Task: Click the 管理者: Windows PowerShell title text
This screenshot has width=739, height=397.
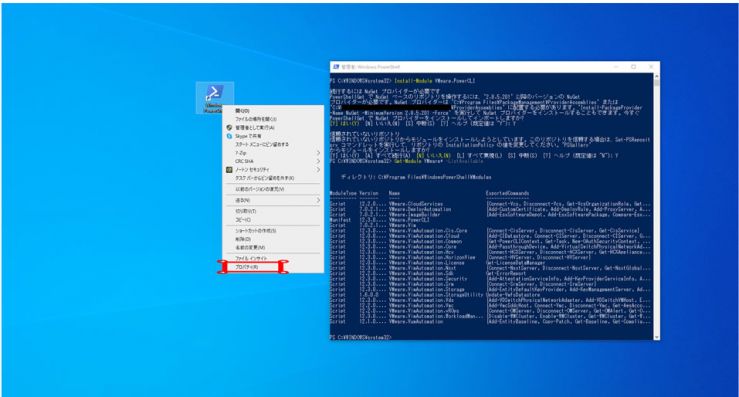Action: [x=370, y=67]
